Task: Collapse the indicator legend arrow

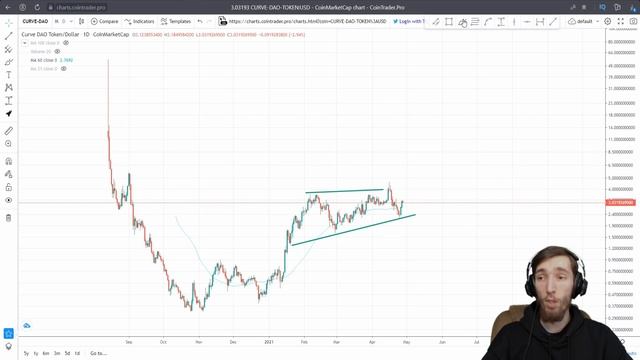Action: pyautogui.click(x=24, y=43)
